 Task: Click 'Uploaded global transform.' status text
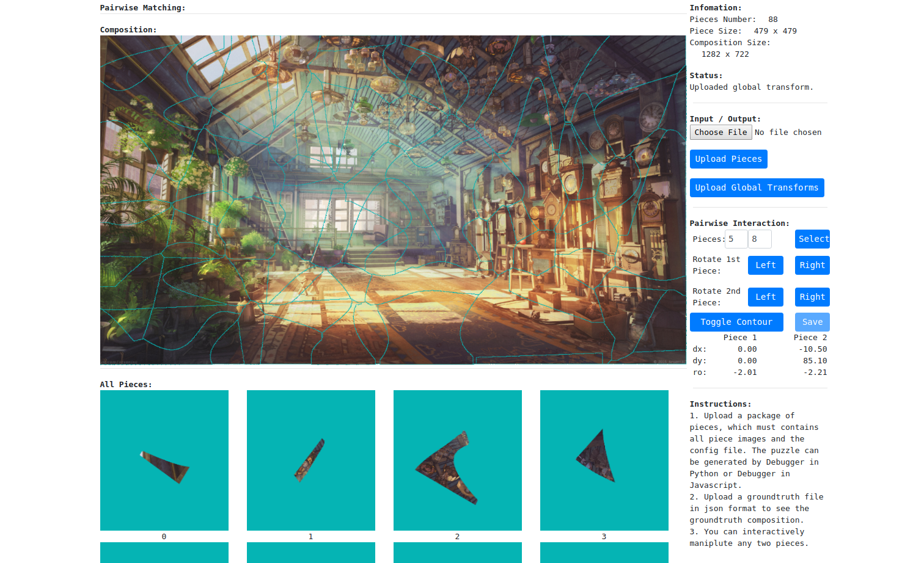pyautogui.click(x=751, y=87)
